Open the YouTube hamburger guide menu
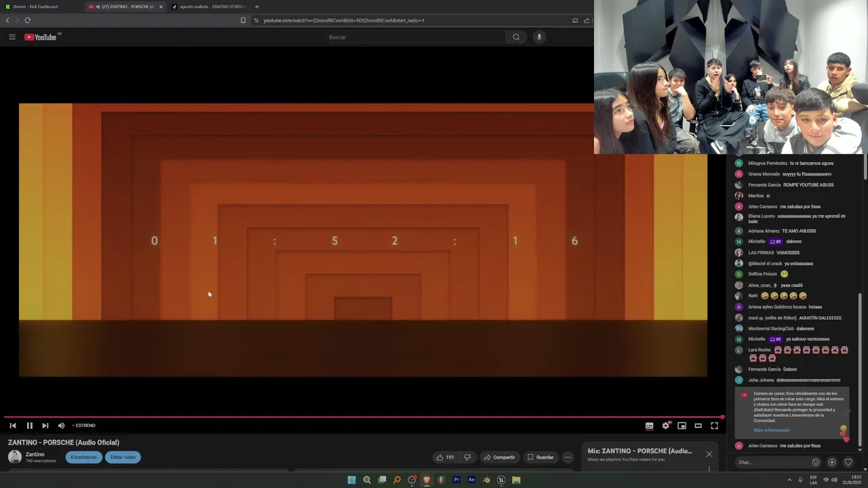Screen dimensions: 868x488 [x=12, y=37]
